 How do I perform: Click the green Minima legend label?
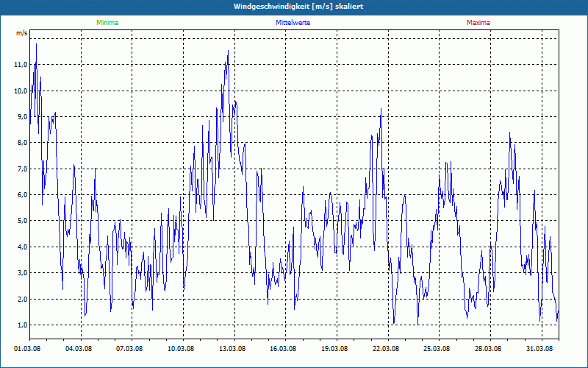tap(107, 23)
